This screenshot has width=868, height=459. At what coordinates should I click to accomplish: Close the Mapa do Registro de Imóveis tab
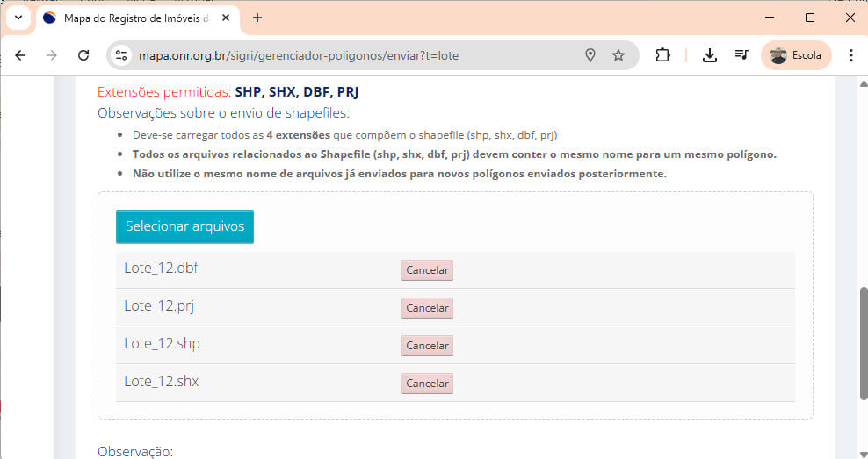[x=225, y=18]
